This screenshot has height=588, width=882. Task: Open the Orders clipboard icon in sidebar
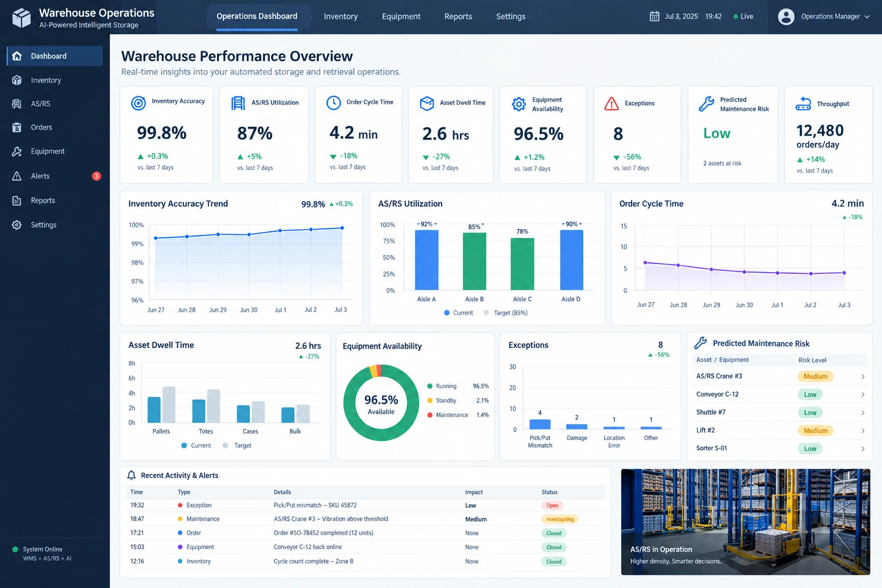[x=17, y=127]
